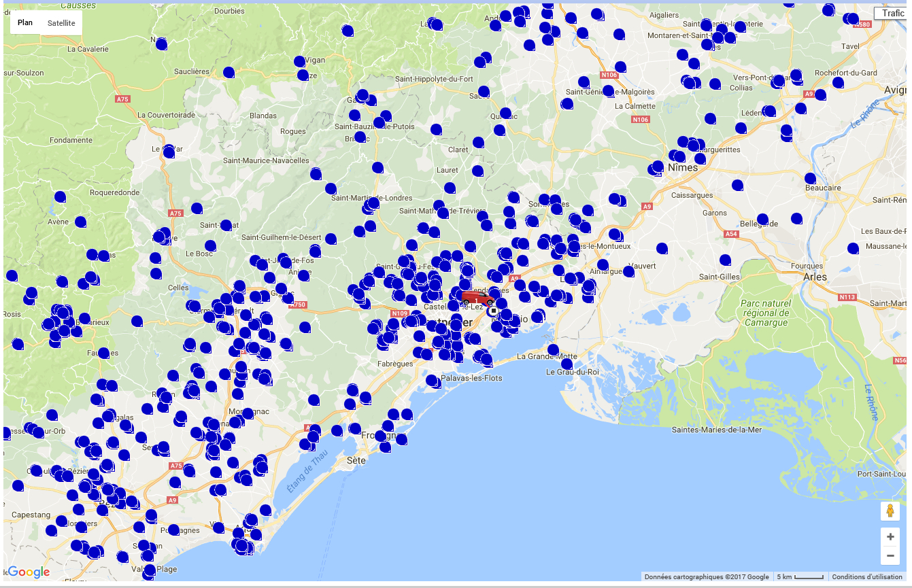912x588 pixels.
Task: Toggle the 5 km scale bar units
Action: tap(800, 577)
